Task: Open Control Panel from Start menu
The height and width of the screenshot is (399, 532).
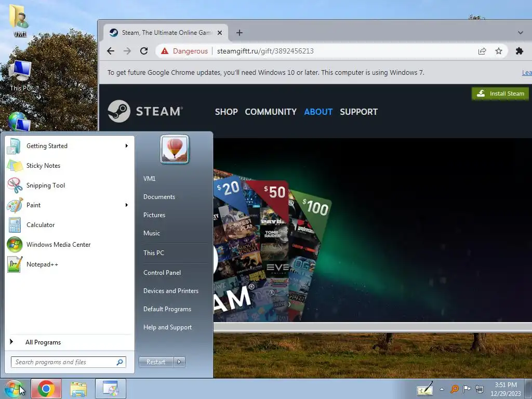Action: point(162,273)
